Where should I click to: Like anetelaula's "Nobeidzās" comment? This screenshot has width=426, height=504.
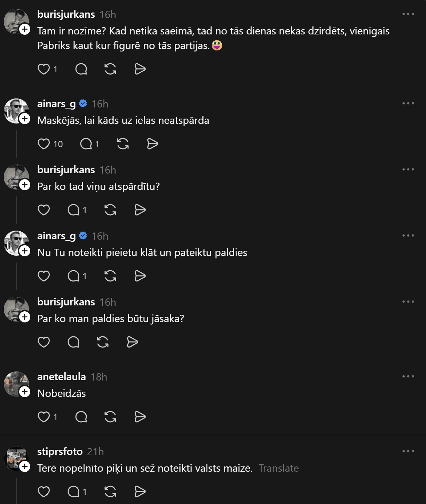point(44,417)
